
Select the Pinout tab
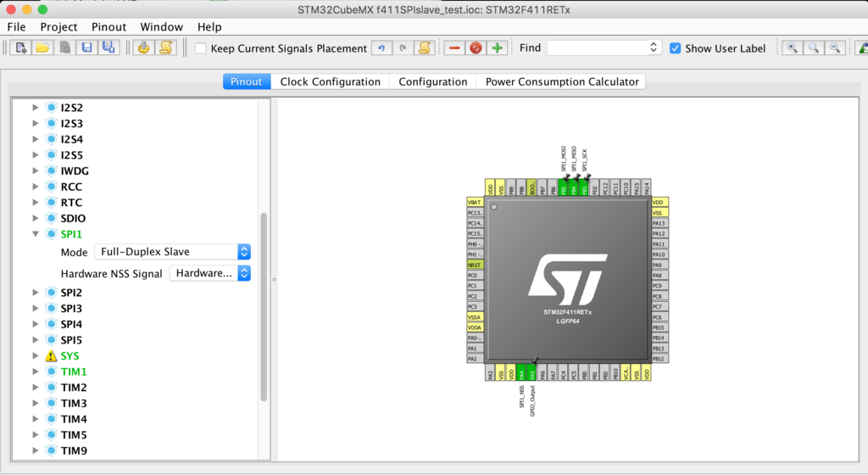247,81
